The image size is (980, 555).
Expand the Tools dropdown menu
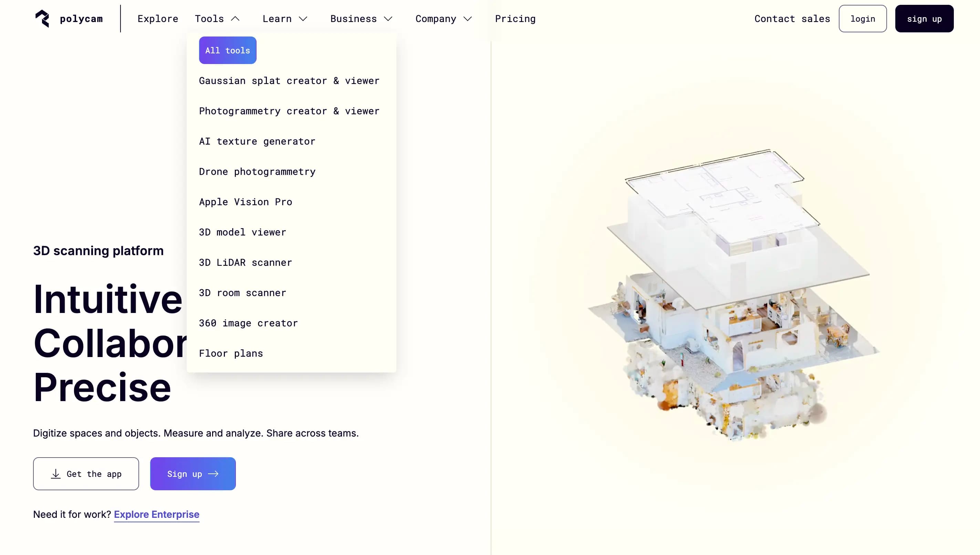click(217, 18)
